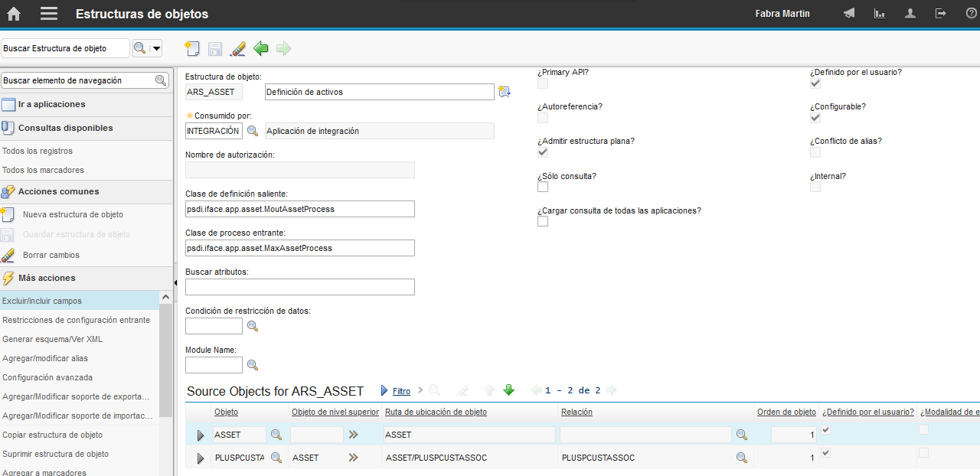This screenshot has height=476, width=980.
Task: Open lookup for Module Name field
Action: tap(253, 365)
